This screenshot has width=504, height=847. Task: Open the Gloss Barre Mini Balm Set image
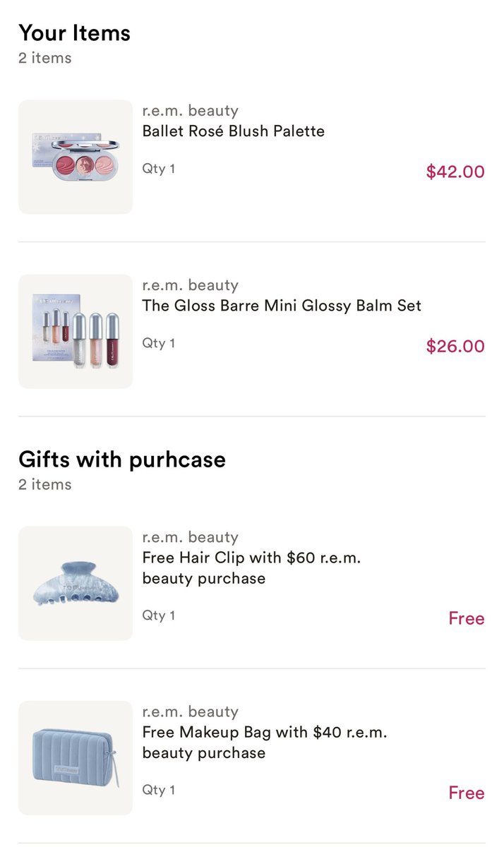(76, 331)
